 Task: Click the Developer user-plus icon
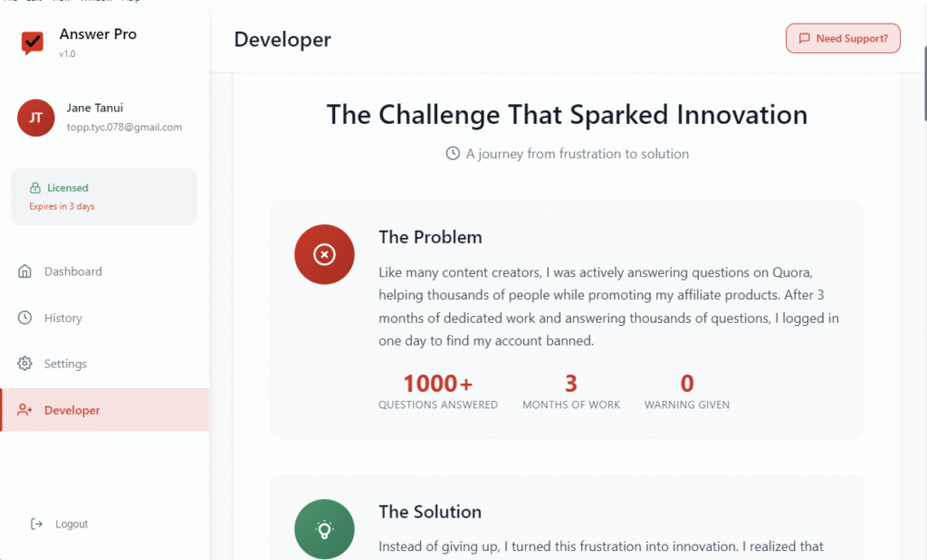coord(24,410)
